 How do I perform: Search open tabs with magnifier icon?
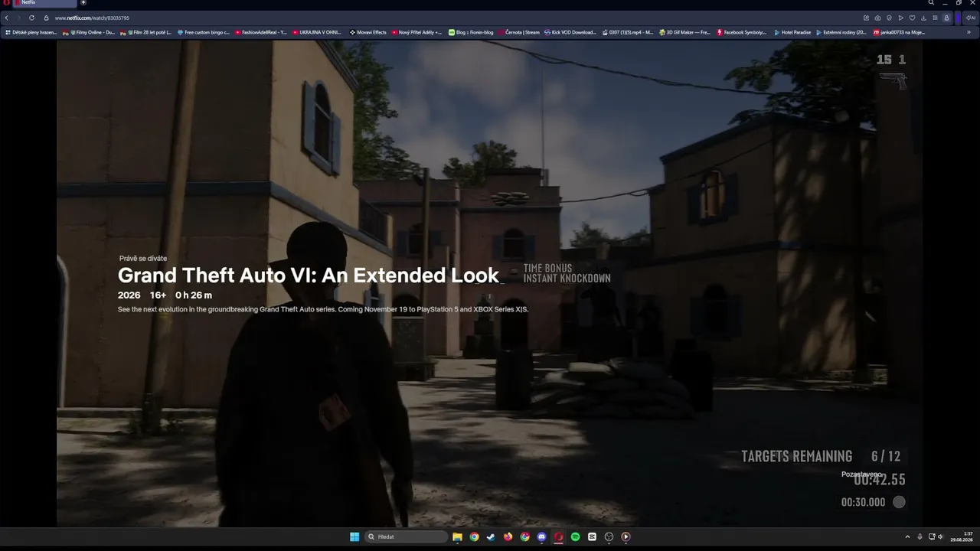pos(931,3)
